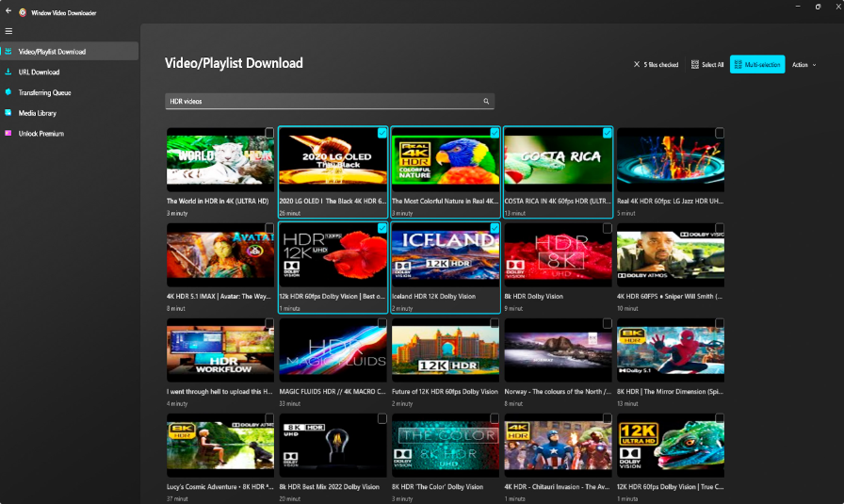Screen dimensions: 844x504
Task: Open URL Download in sidebar
Action: click(70, 72)
